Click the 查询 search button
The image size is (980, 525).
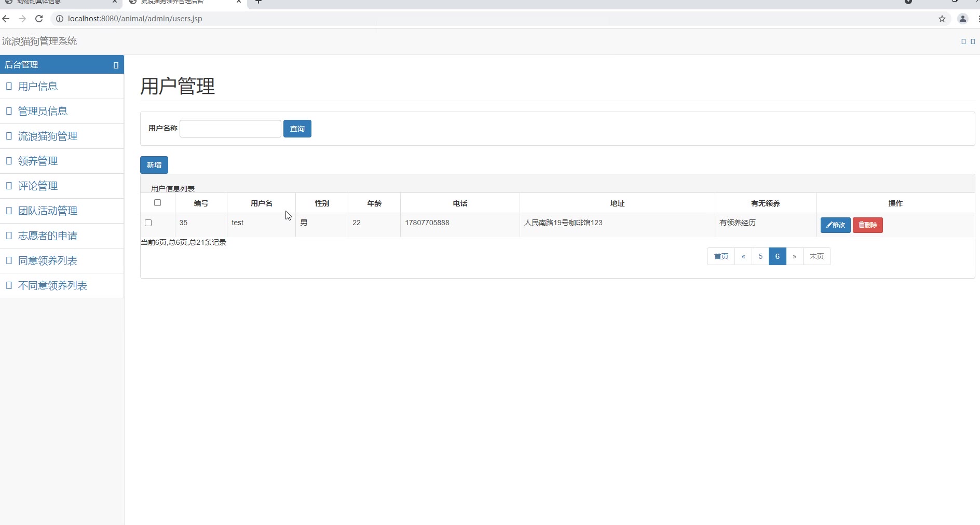pyautogui.click(x=297, y=129)
